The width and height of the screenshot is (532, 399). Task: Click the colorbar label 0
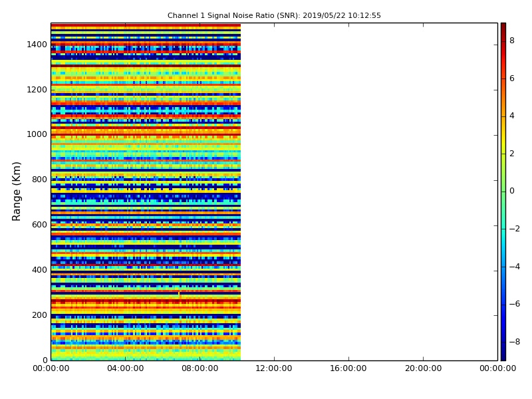coord(512,191)
